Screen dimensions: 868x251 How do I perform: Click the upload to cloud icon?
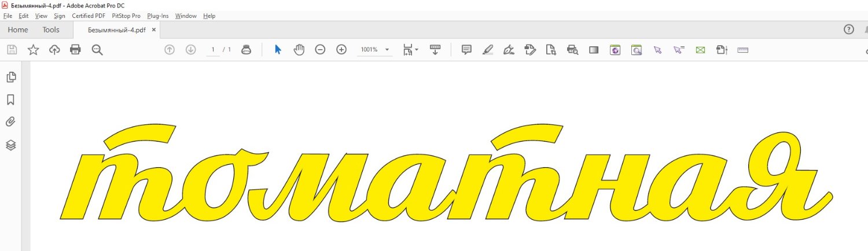tap(54, 50)
